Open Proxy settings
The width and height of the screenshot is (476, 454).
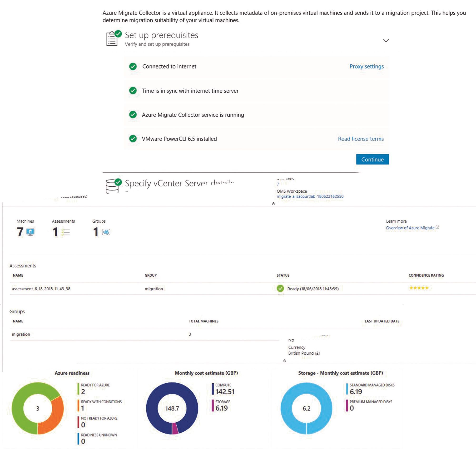(x=367, y=67)
